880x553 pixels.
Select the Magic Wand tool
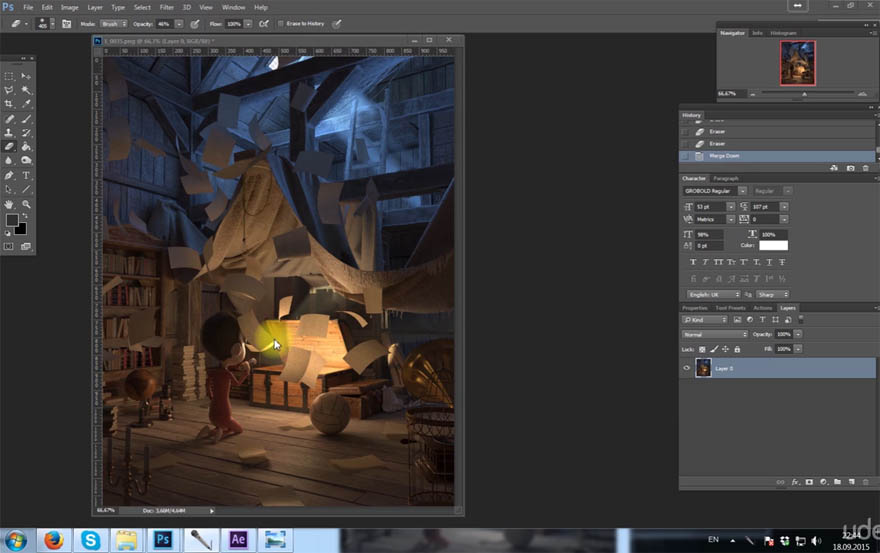click(x=26, y=90)
